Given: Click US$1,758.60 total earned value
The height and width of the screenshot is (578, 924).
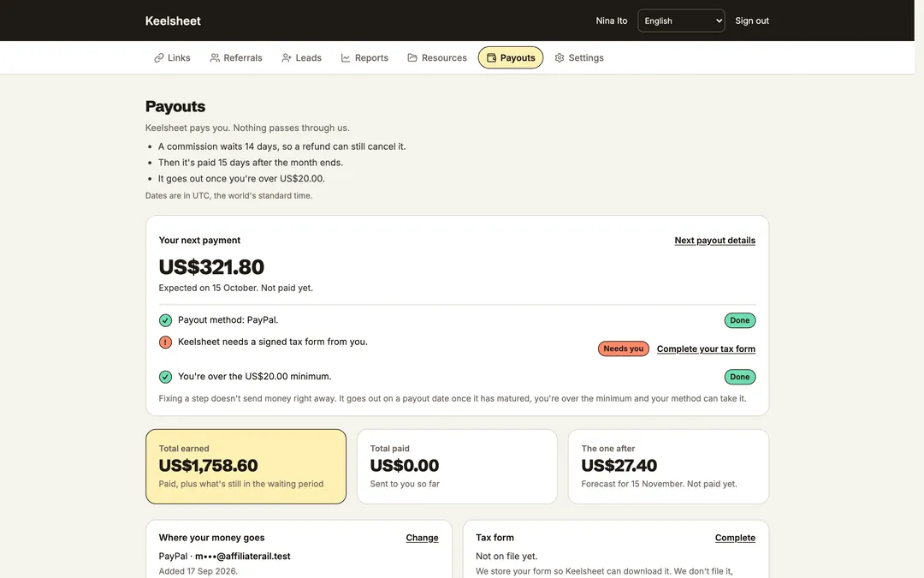Looking at the screenshot, I should [x=208, y=465].
